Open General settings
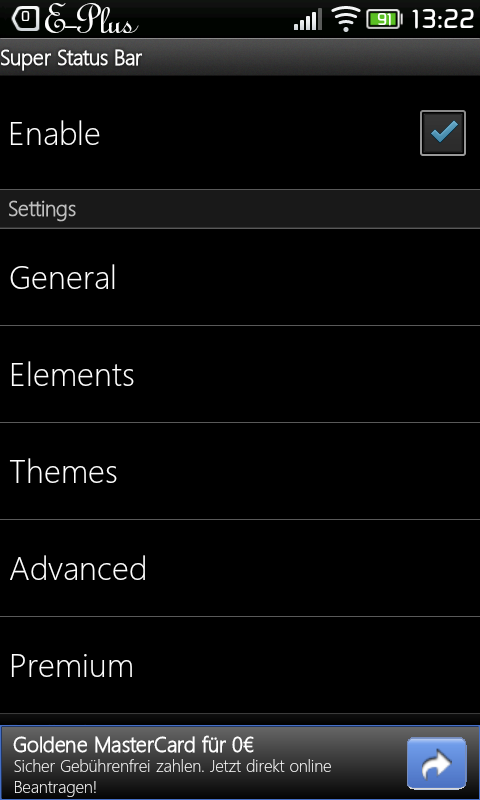The width and height of the screenshot is (480, 800). [x=240, y=278]
